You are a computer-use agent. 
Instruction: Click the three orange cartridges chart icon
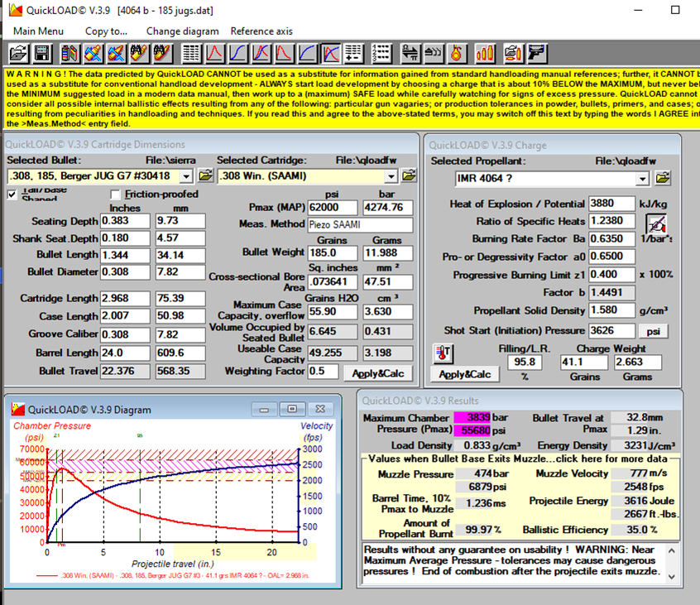point(485,54)
